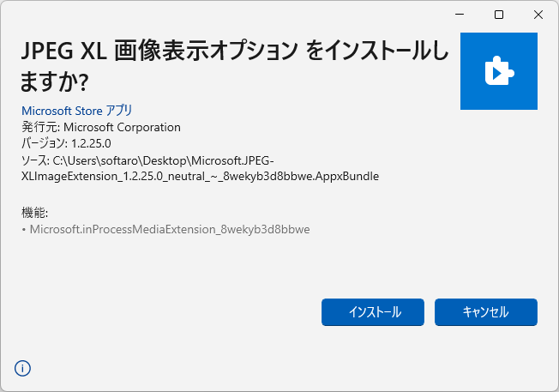
Task: Select the Microsoft.inProcessMediaExtension capability entry
Action: click(170, 229)
